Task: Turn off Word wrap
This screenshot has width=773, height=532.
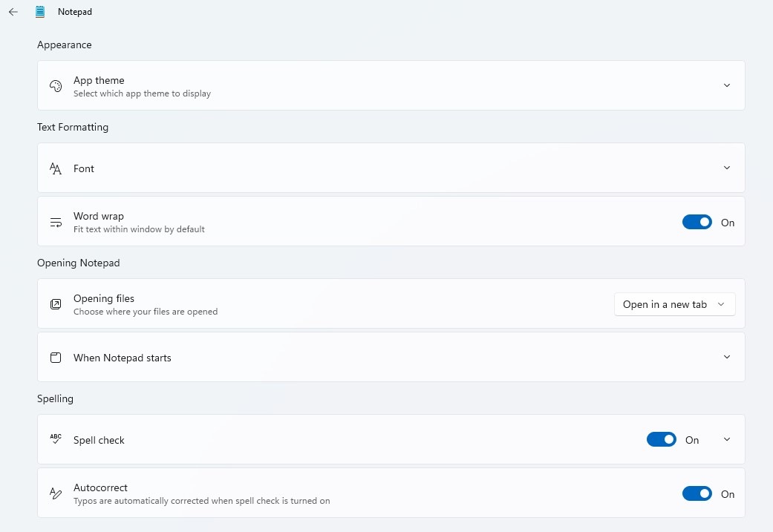Action: click(x=697, y=221)
